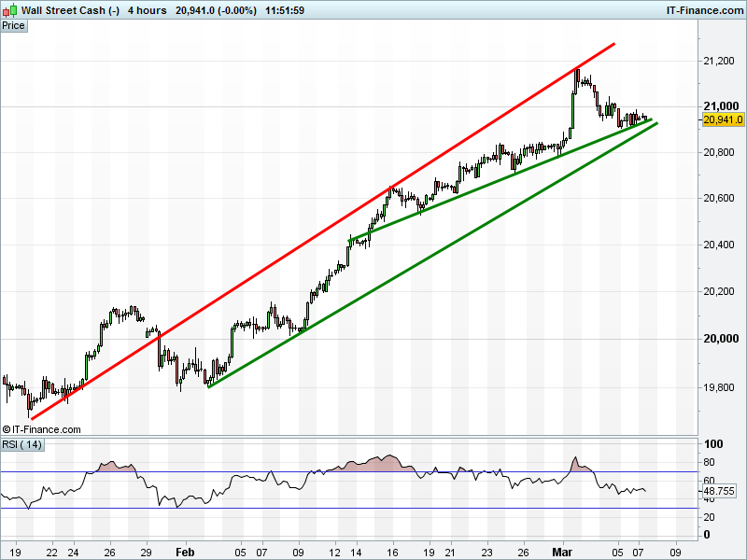
Task: Click the 21,000 price axis label
Action: click(x=721, y=106)
